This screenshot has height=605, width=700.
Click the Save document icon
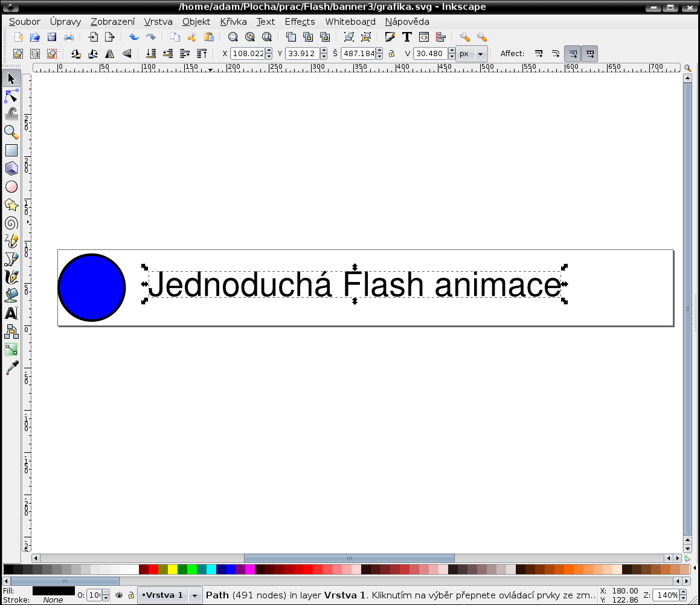(x=52, y=37)
